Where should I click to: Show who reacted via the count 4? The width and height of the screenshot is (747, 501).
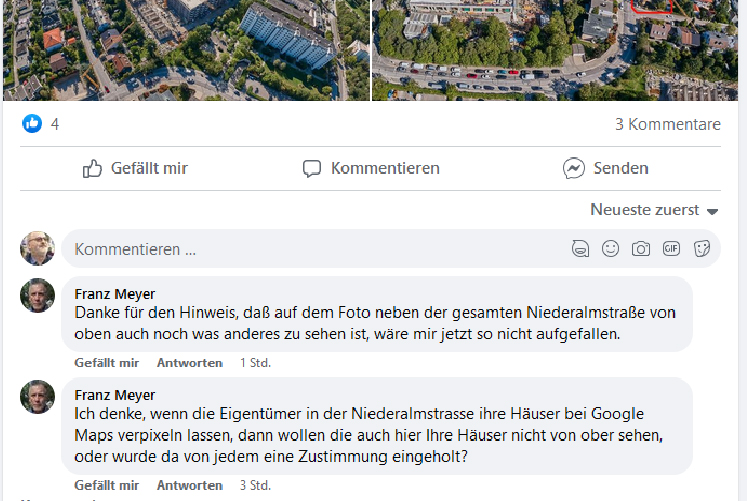(55, 124)
